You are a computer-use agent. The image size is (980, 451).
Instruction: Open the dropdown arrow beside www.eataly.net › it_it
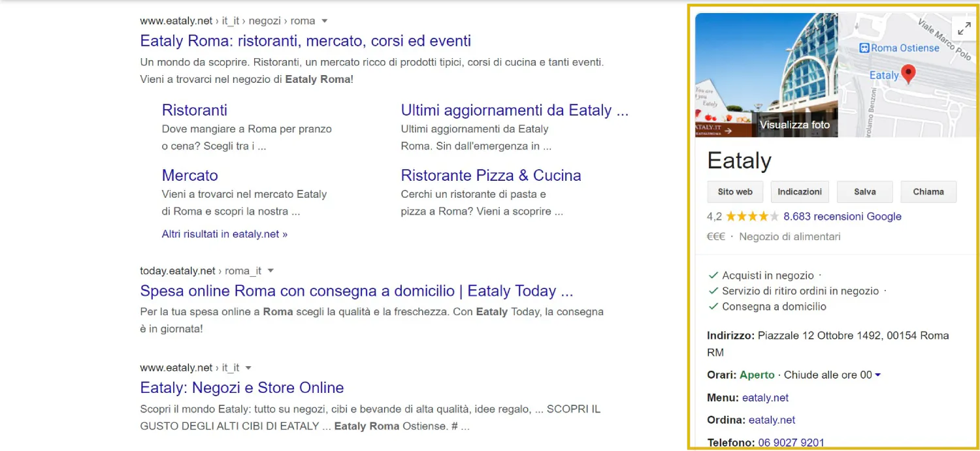(x=248, y=367)
